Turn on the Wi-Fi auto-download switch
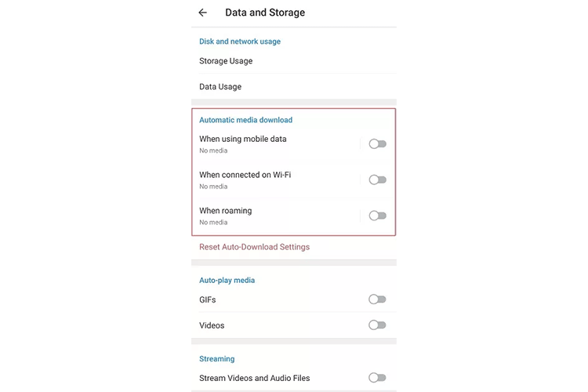The width and height of the screenshot is (588, 392). point(377,180)
